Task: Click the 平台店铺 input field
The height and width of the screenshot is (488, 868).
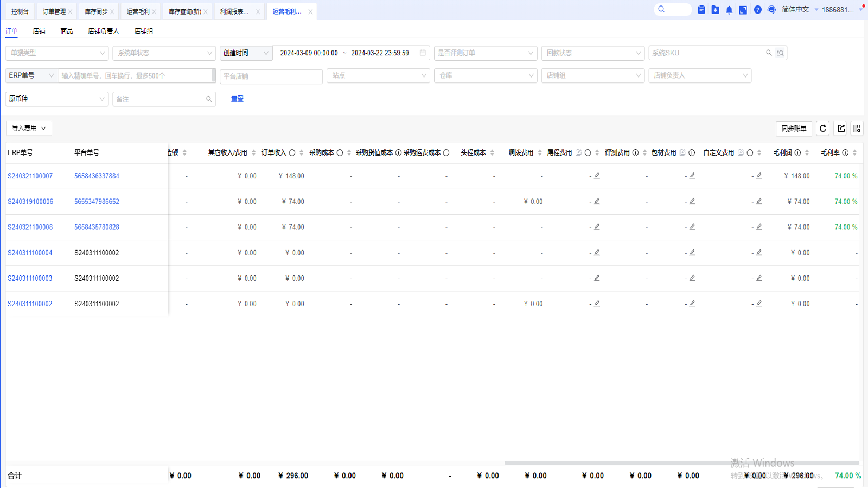Action: [271, 76]
